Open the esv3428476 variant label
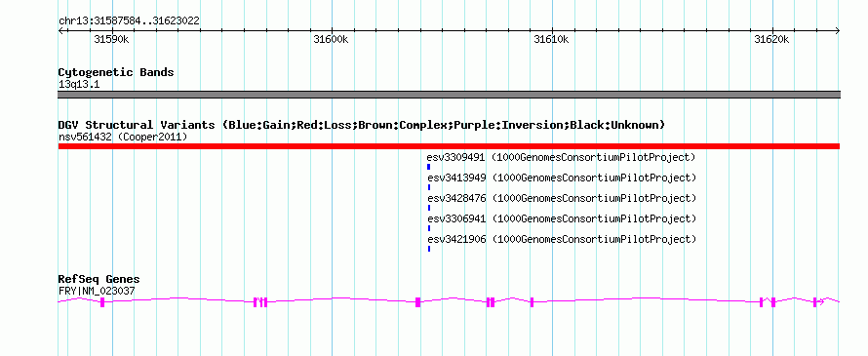 coord(562,198)
